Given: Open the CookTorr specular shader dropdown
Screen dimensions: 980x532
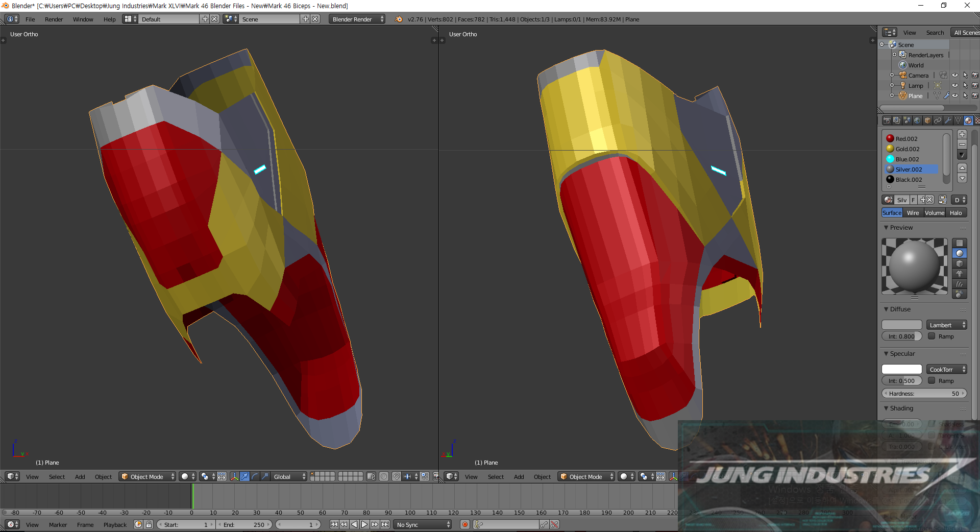Looking at the screenshot, I should (x=947, y=369).
